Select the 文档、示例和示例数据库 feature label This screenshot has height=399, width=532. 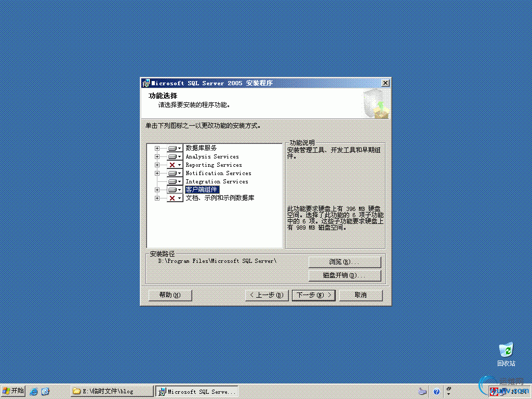(x=220, y=198)
